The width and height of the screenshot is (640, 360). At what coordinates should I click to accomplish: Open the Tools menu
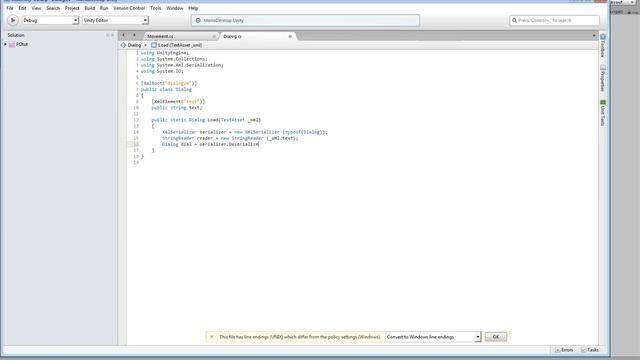click(156, 8)
